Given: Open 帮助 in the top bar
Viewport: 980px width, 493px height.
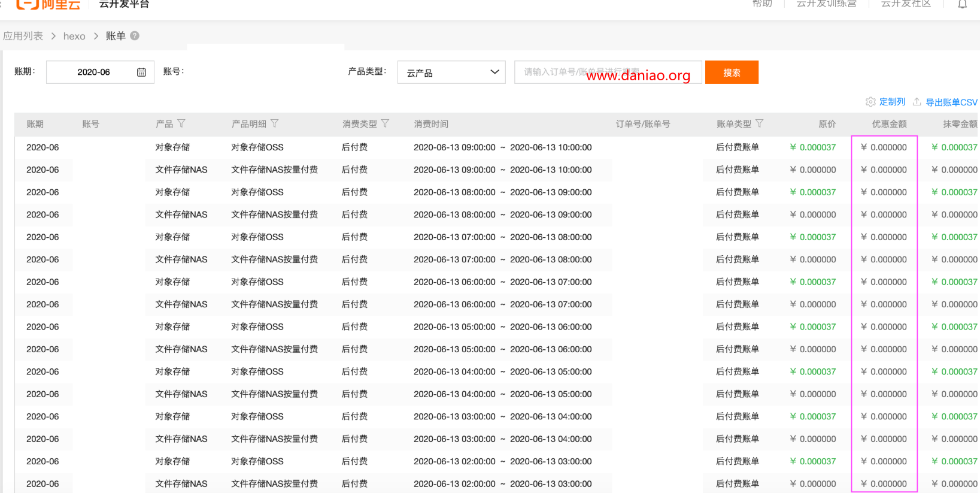Looking at the screenshot, I should tap(762, 4).
